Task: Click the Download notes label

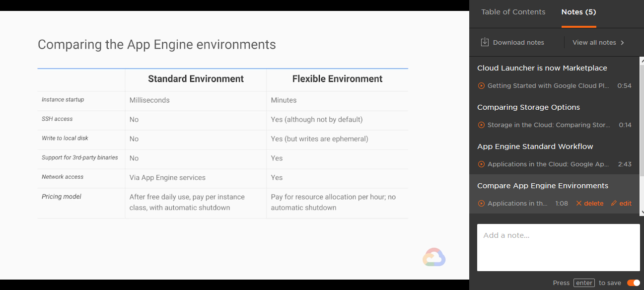Action: click(518, 43)
